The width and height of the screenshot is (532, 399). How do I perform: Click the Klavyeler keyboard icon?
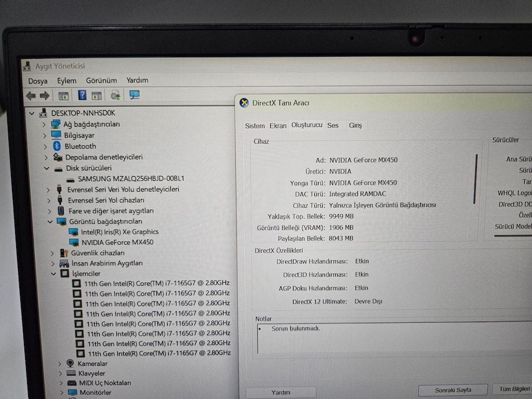click(71, 373)
